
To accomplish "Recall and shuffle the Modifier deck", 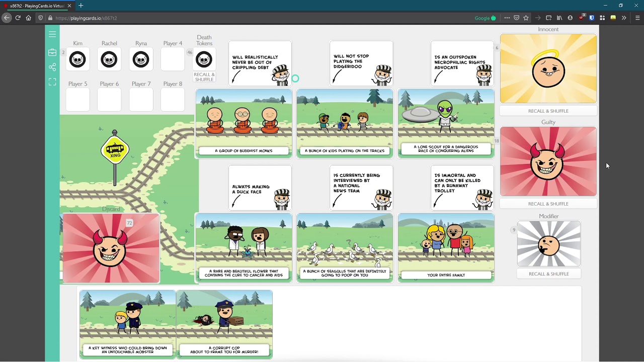I will tap(549, 274).
